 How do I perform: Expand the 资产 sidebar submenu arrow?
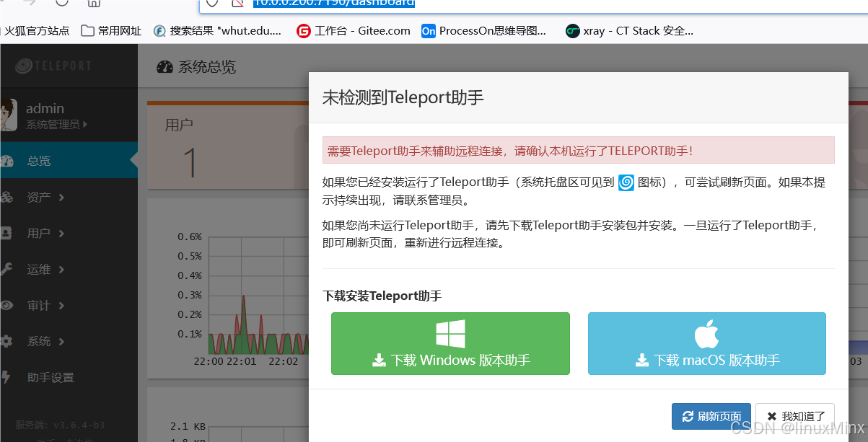tap(62, 197)
